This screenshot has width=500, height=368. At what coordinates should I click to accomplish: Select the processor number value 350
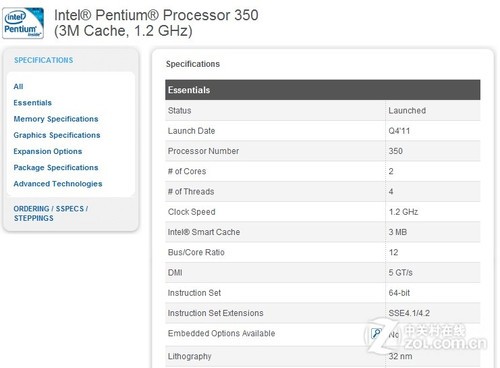click(x=396, y=151)
